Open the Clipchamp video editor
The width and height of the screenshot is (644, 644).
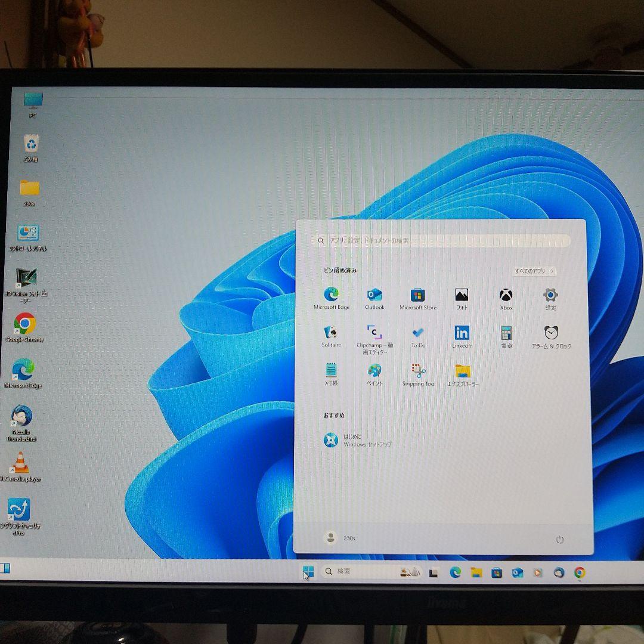374,333
